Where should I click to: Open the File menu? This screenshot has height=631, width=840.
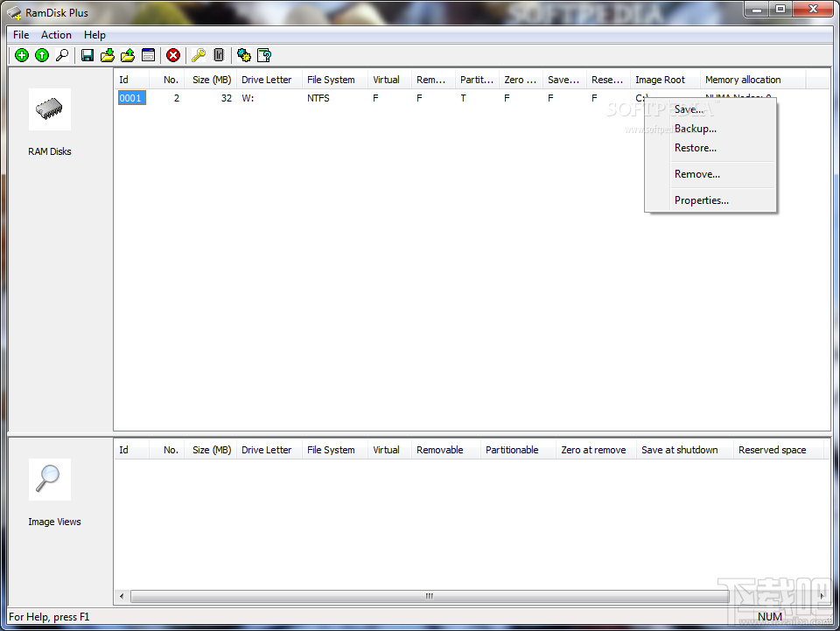(x=21, y=35)
